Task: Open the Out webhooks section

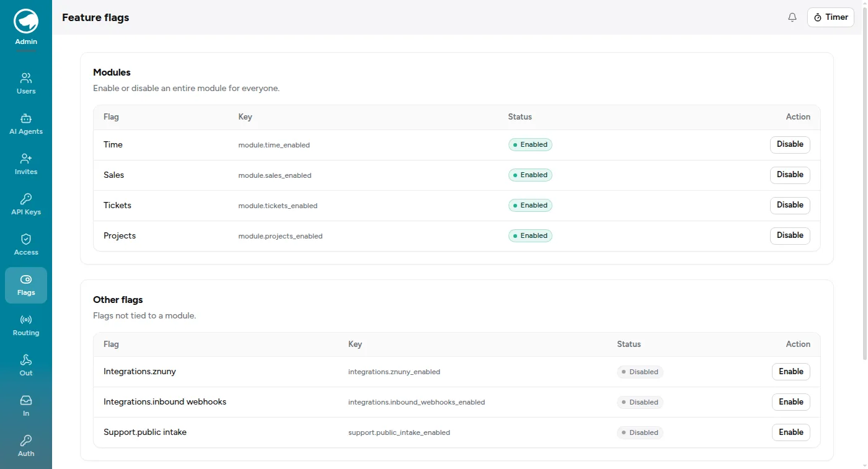Action: point(26,366)
